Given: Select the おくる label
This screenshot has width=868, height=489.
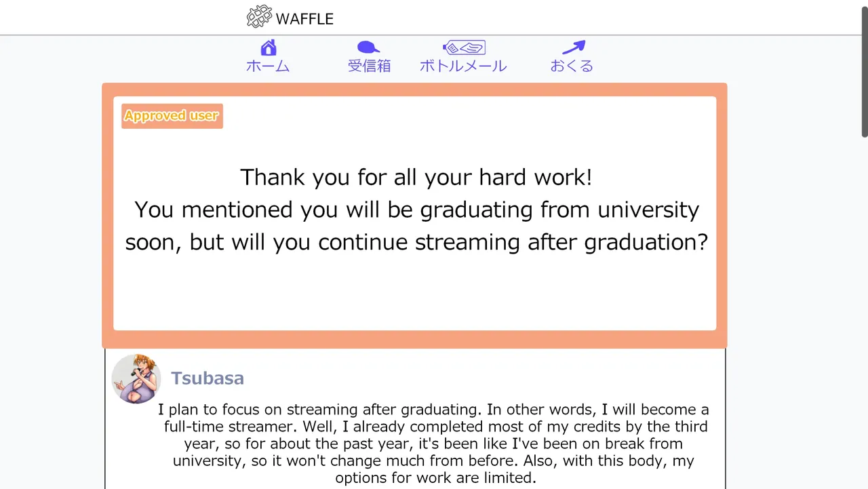Looking at the screenshot, I should point(572,66).
